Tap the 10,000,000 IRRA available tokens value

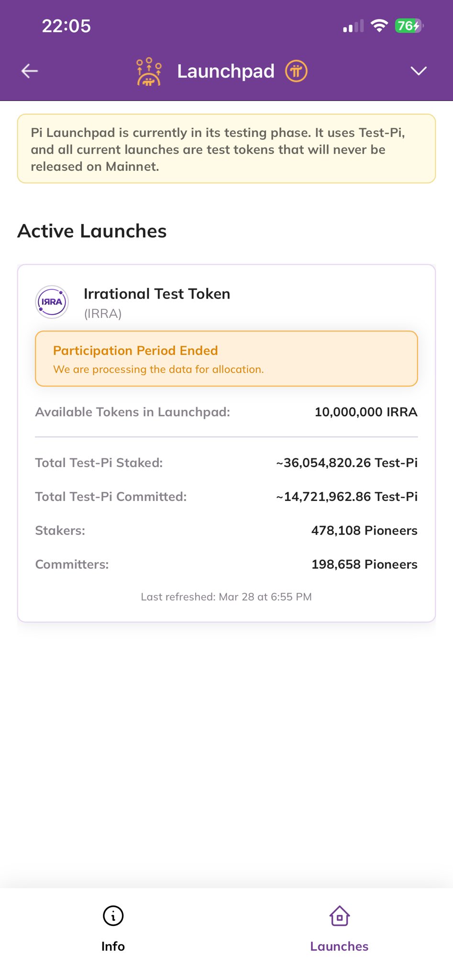coord(366,412)
